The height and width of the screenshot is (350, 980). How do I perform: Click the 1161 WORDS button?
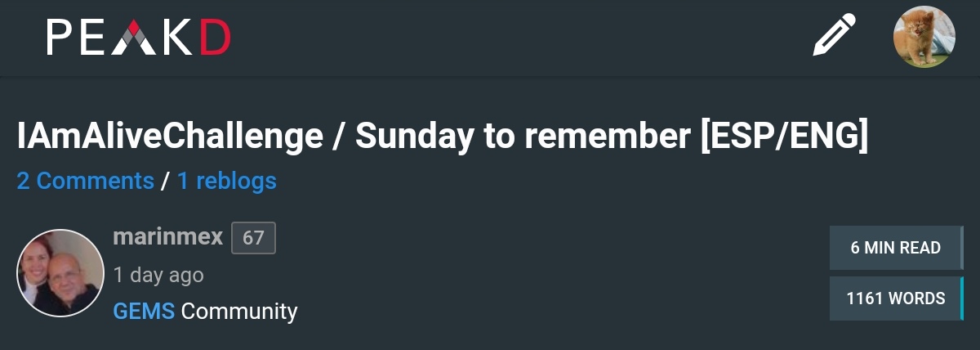[x=897, y=298]
